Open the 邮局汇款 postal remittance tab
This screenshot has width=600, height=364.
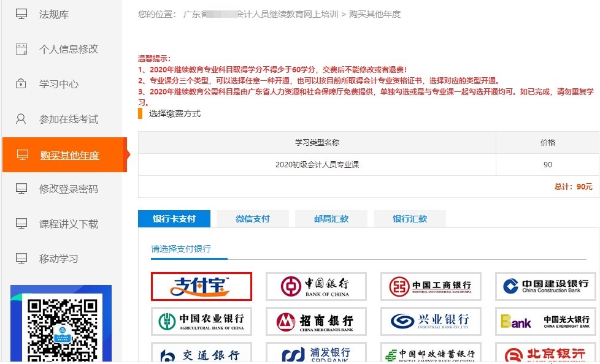(x=331, y=218)
